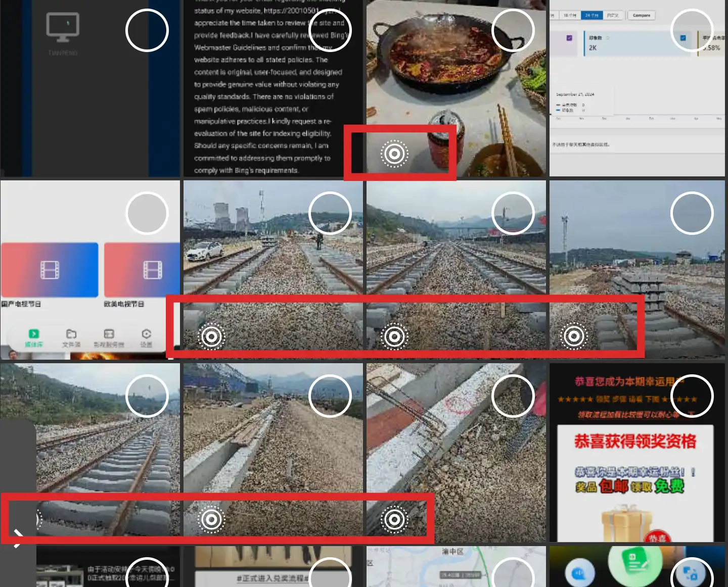Tap live photo icon on rebar curb photo
The height and width of the screenshot is (587, 728).
click(x=394, y=519)
